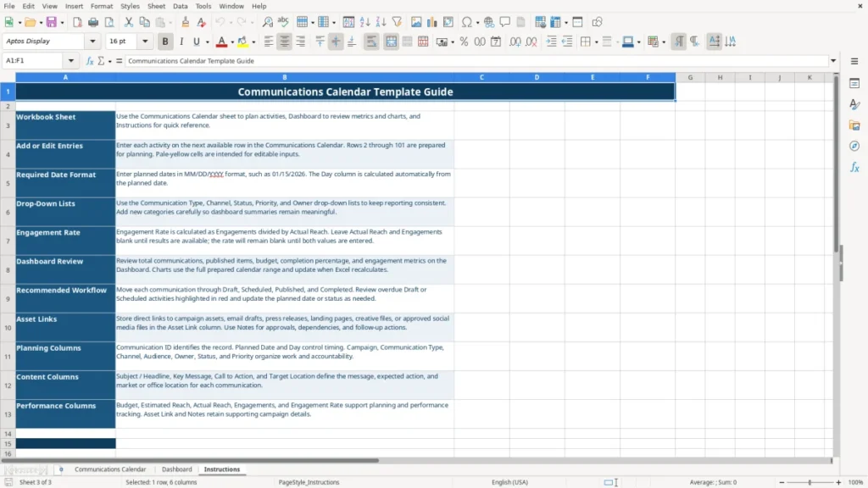Toggle Wrap Text for cells

click(x=371, y=42)
